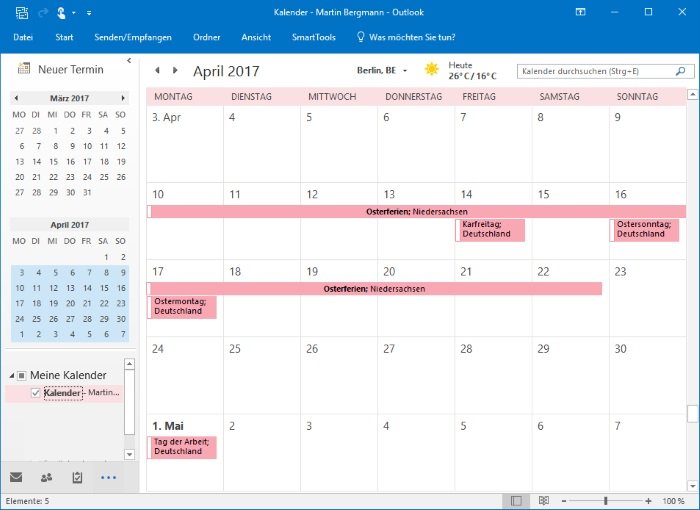The height and width of the screenshot is (510, 700).
Task: Open the Ostermontag; Deutschland event
Action: [182, 307]
